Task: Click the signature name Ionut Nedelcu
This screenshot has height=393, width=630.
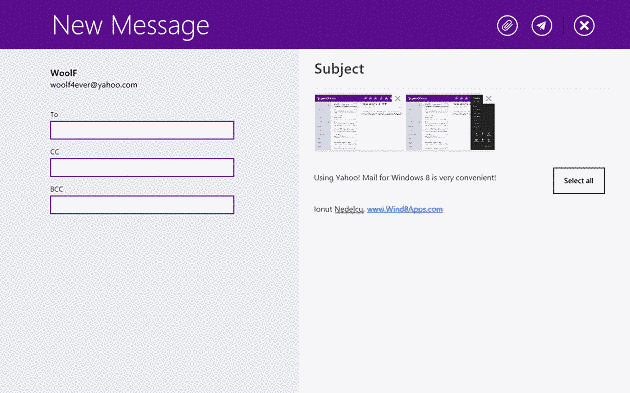Action: pyautogui.click(x=339, y=209)
